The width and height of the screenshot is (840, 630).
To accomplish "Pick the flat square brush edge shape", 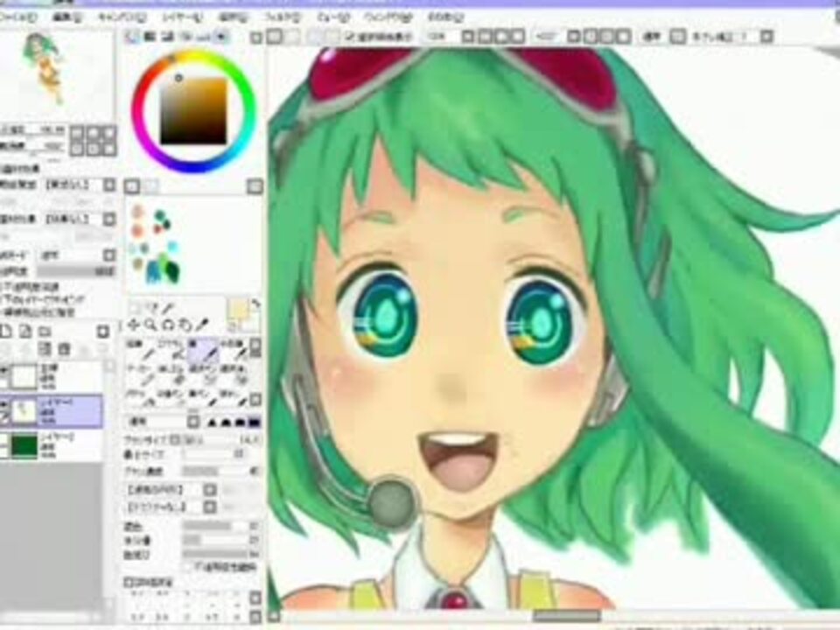I will [254, 422].
